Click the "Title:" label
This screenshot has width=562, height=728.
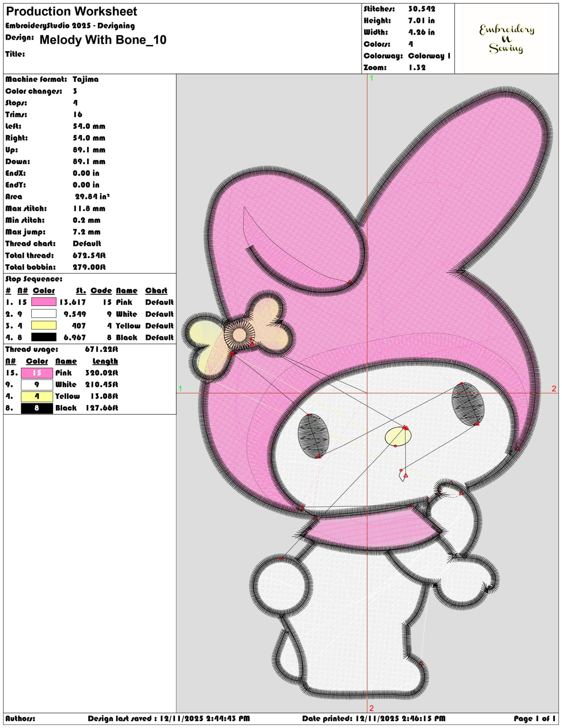point(15,54)
